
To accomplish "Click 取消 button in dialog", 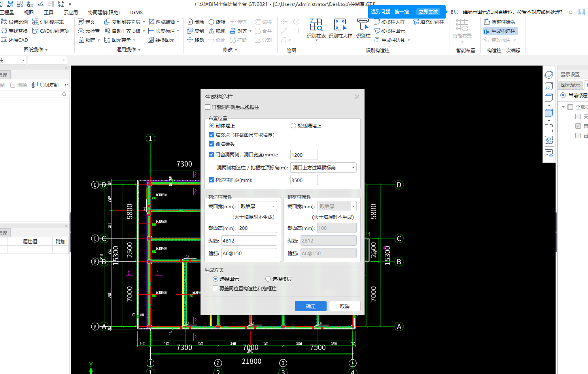I will tap(344, 306).
